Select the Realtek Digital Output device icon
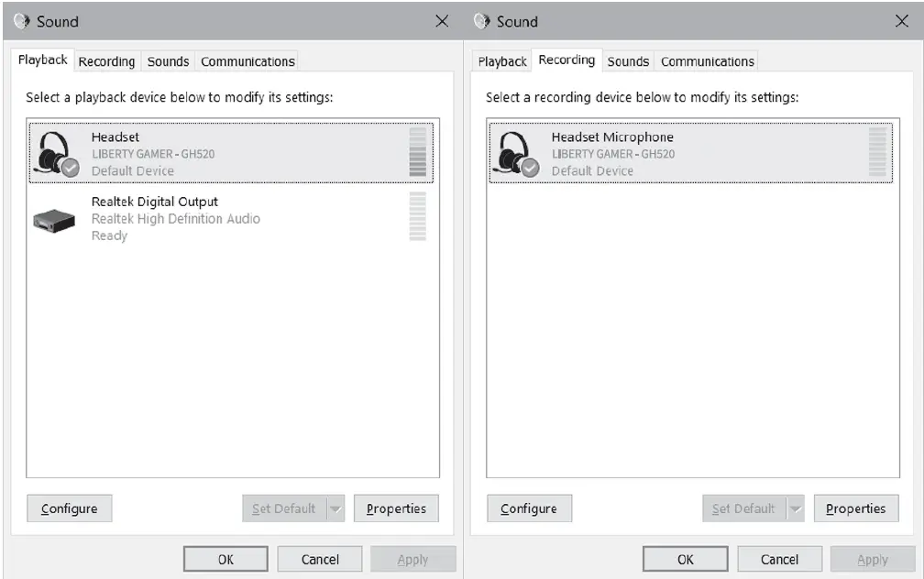 (x=54, y=222)
